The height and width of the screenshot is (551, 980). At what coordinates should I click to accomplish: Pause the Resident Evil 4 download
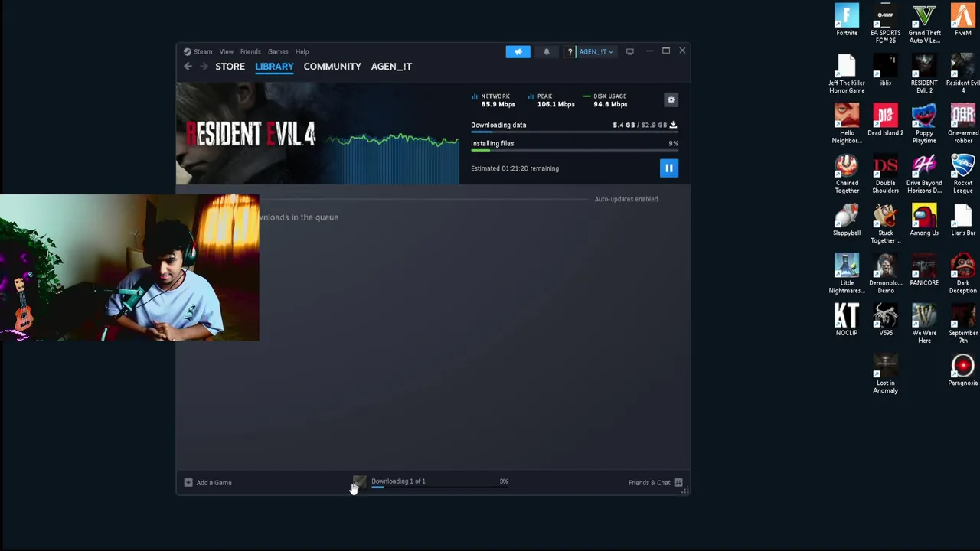(668, 168)
